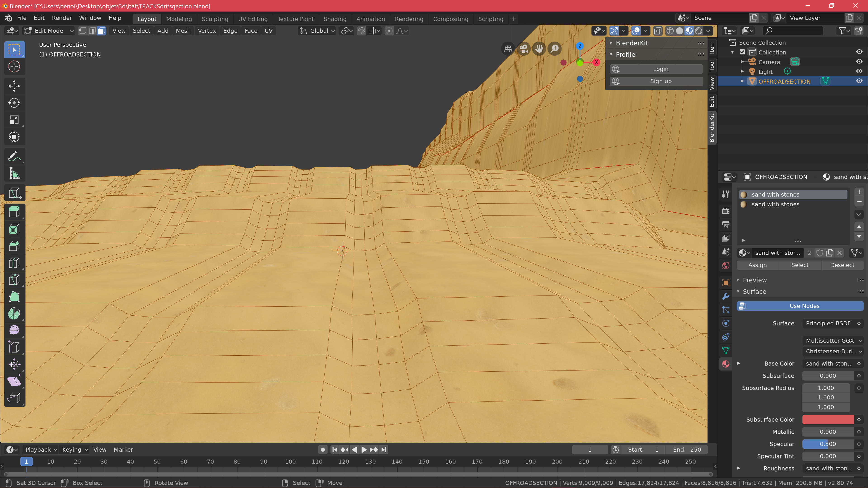Click the Metallic value slider
868x488 pixels.
pos(828,432)
